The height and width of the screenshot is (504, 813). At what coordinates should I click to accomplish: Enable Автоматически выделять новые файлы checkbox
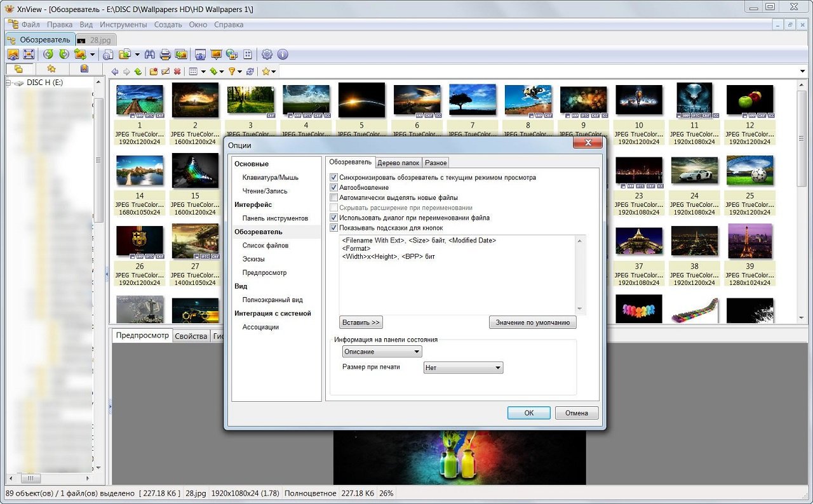click(334, 198)
